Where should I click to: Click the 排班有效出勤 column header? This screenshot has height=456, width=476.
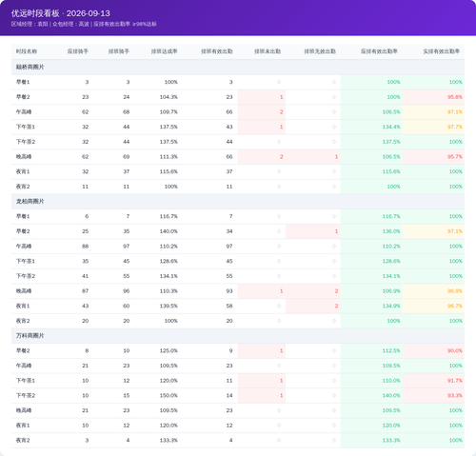coord(217,51)
